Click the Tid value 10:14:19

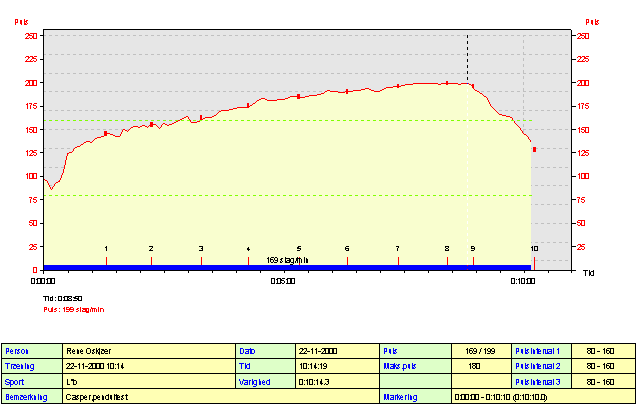click(x=336, y=367)
